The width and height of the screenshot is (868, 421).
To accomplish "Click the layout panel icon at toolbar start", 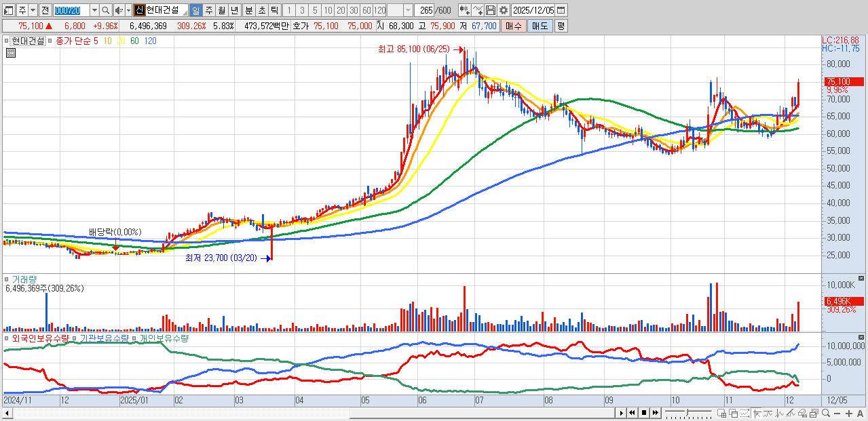I will 9,10.
